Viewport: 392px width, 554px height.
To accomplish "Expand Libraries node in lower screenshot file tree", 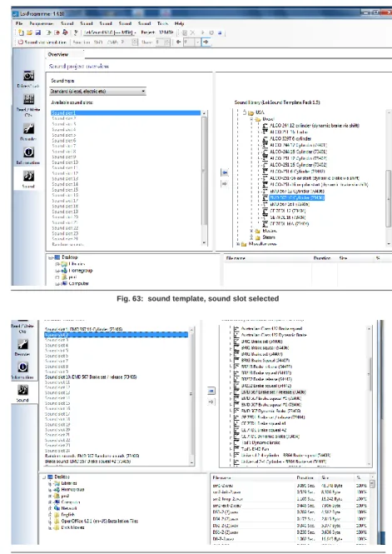I will [50, 483].
